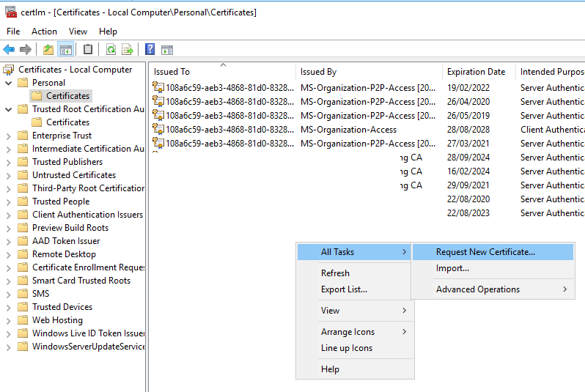Expand Intermediate Certification Authorities node
This screenshot has height=392, width=585.
point(8,149)
